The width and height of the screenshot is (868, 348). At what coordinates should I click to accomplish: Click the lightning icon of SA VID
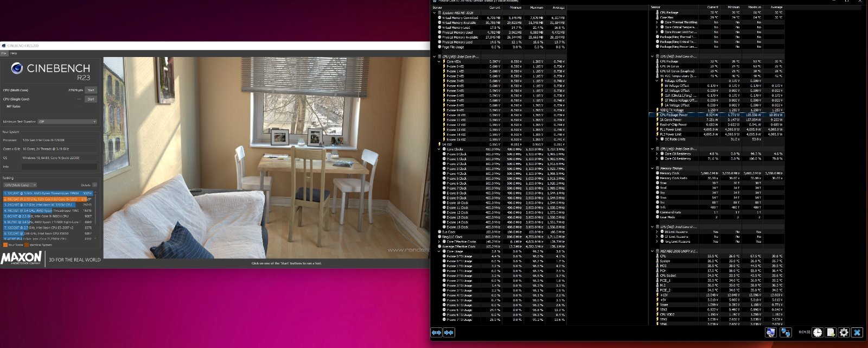pos(439,144)
